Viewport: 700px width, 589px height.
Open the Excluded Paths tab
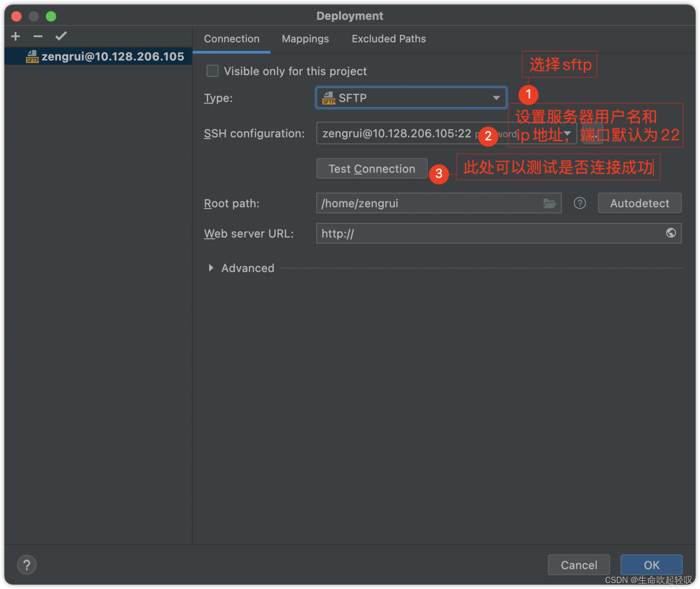[389, 39]
